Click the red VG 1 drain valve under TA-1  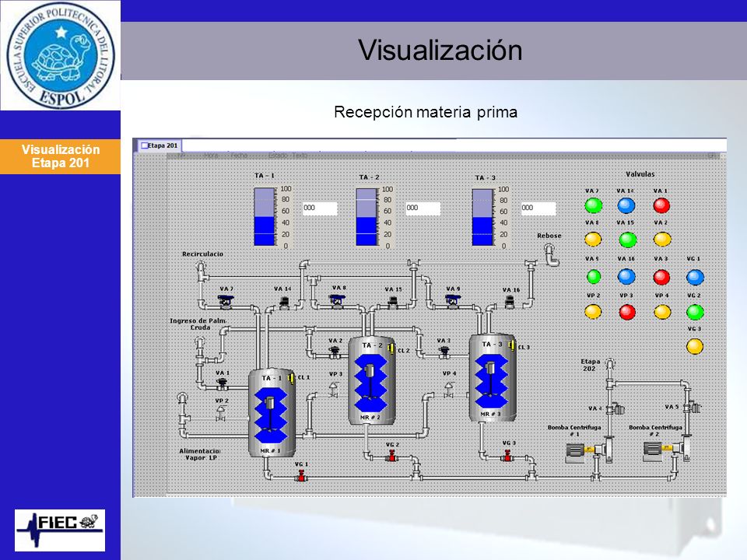point(301,475)
